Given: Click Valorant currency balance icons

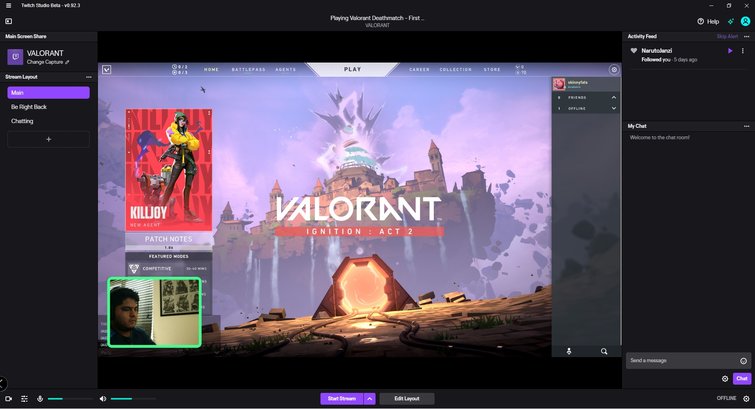Looking at the screenshot, I should click(x=521, y=70).
